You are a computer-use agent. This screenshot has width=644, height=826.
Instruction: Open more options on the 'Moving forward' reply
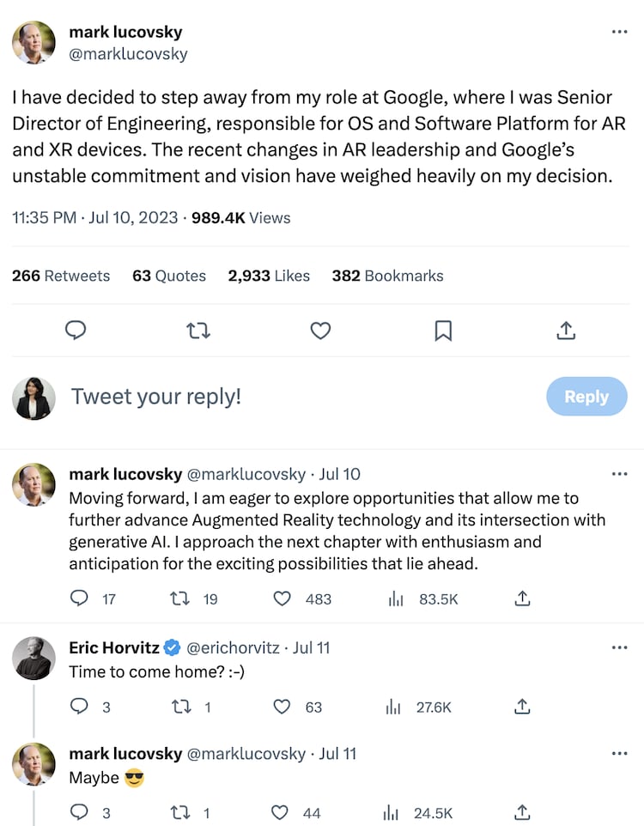coord(619,474)
